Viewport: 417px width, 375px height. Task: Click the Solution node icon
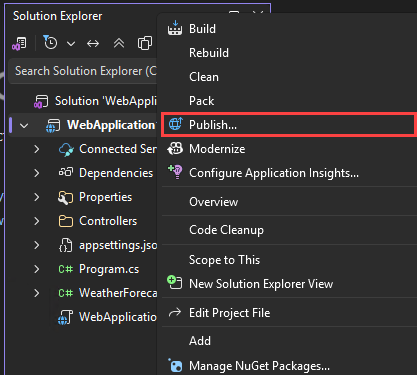[41, 101]
